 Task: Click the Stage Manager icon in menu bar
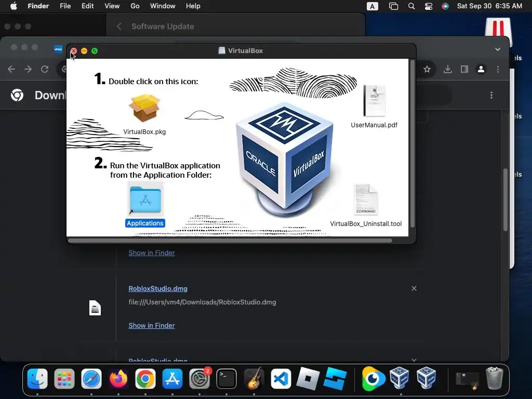coord(393,6)
